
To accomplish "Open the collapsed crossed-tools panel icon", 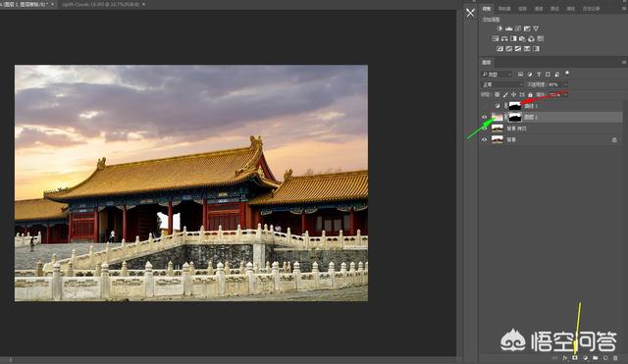I will click(x=471, y=13).
